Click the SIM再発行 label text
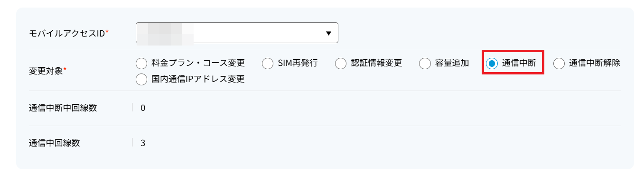The image size is (644, 174). 298,63
